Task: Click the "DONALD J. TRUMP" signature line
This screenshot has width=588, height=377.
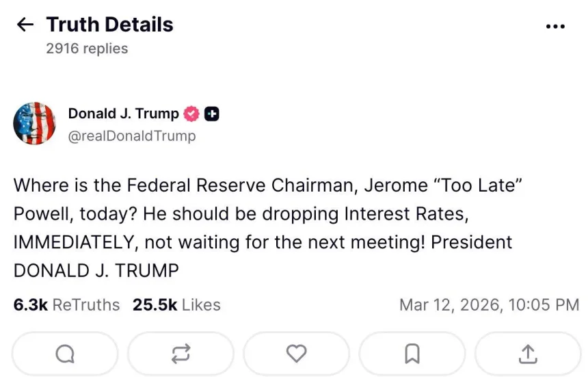Action: pyautogui.click(x=96, y=270)
